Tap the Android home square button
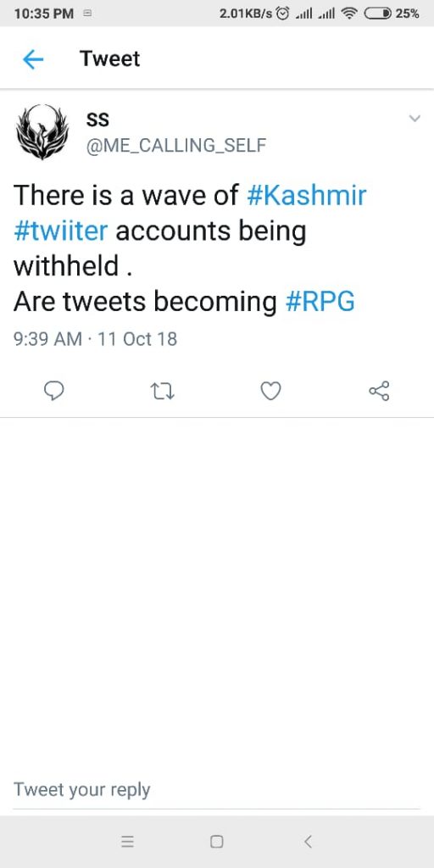 coord(217,842)
